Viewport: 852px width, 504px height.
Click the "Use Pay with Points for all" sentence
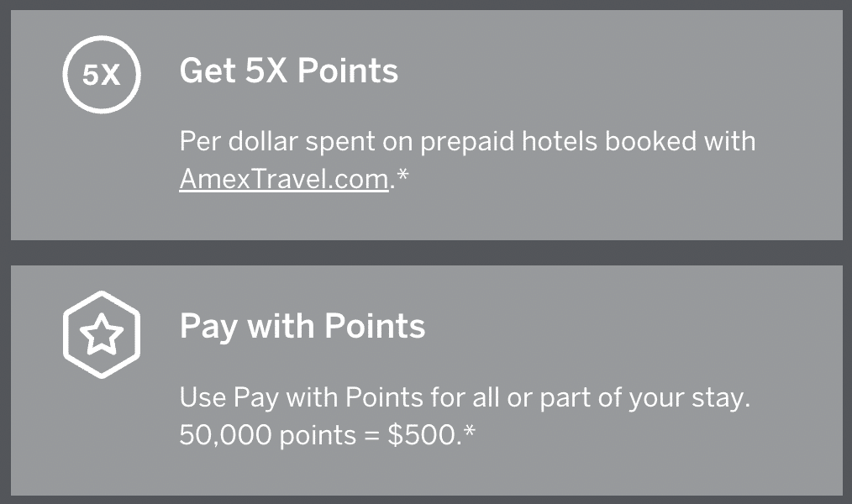pyautogui.click(x=464, y=396)
